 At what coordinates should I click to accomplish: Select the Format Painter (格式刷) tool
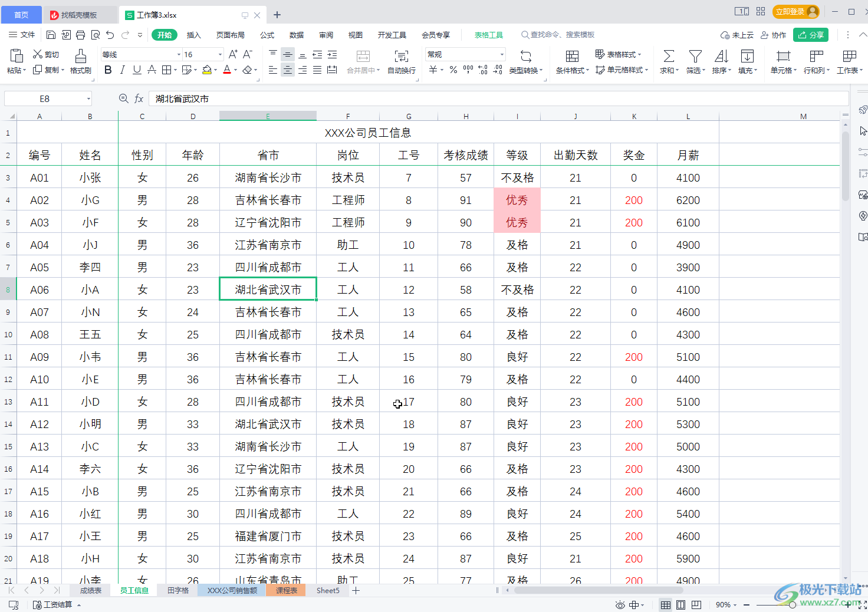81,61
